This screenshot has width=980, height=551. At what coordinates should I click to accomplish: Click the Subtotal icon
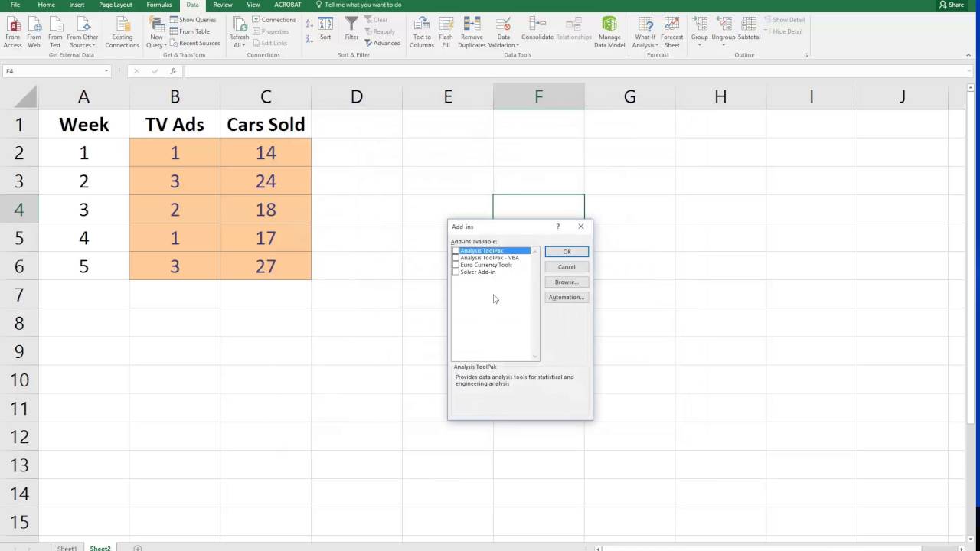coord(749,29)
